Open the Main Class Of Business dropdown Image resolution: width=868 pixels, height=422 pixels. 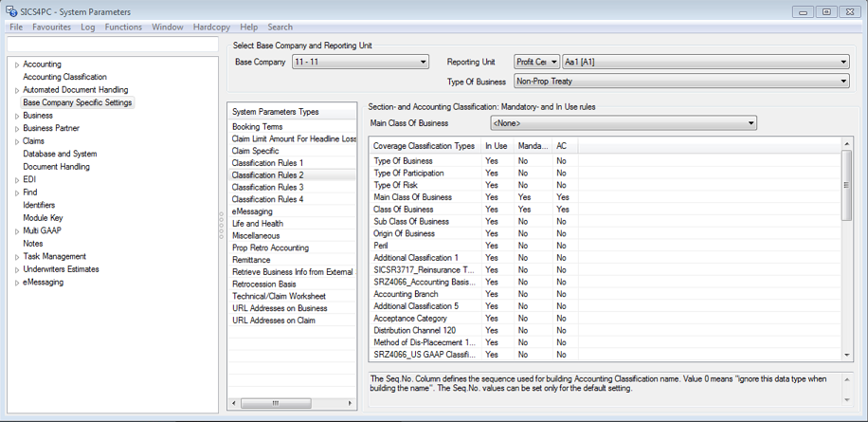click(750, 123)
